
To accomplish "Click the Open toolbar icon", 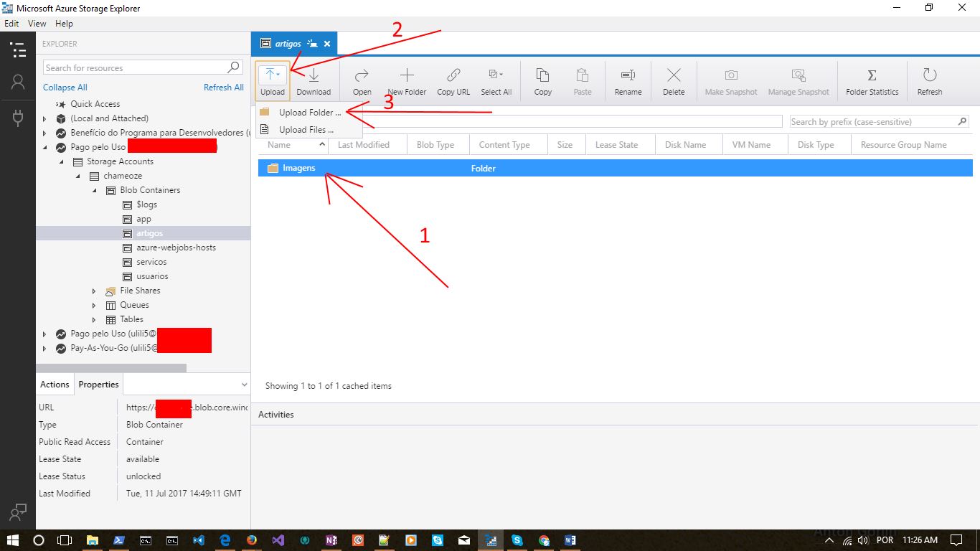I will click(362, 75).
